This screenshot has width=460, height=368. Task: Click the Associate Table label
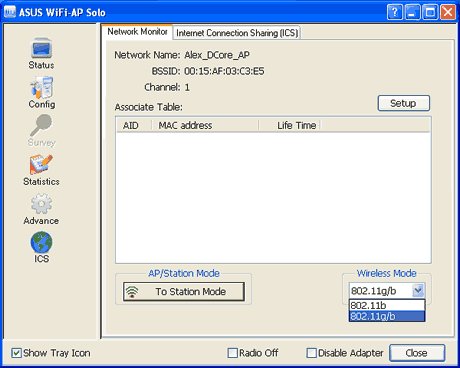click(149, 107)
